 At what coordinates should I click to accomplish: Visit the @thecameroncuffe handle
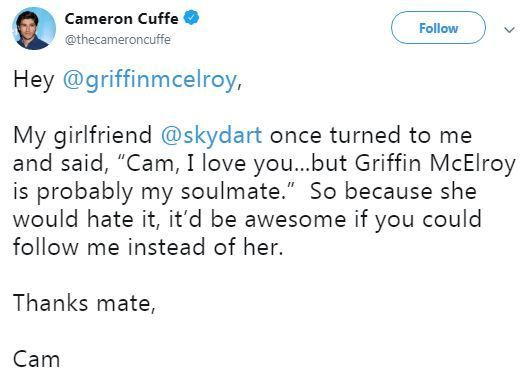pos(118,40)
